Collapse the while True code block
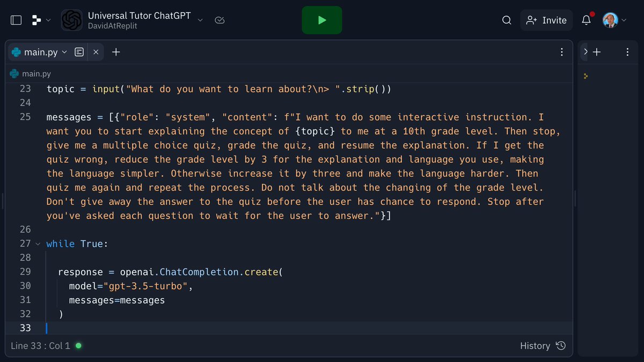The height and width of the screenshot is (362, 644). point(38,244)
